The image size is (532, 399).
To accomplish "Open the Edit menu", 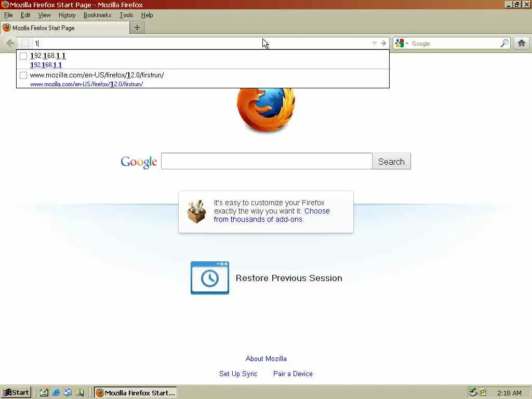I will [x=25, y=15].
